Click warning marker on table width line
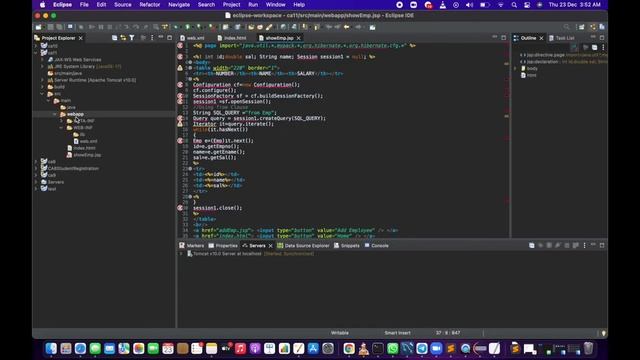The height and width of the screenshot is (360, 640). point(180,68)
